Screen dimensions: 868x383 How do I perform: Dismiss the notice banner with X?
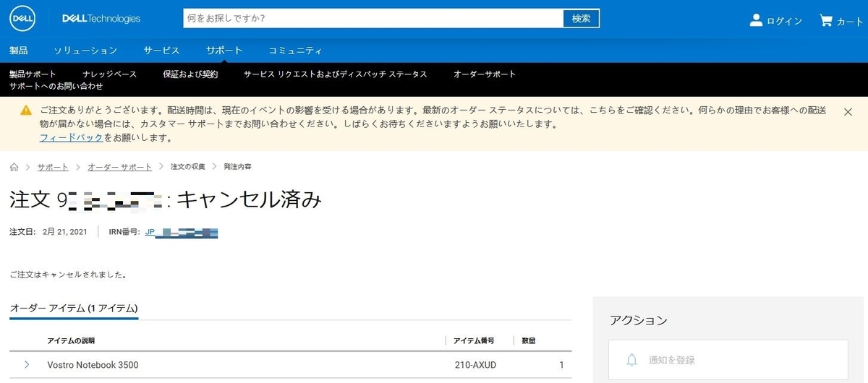(x=848, y=111)
